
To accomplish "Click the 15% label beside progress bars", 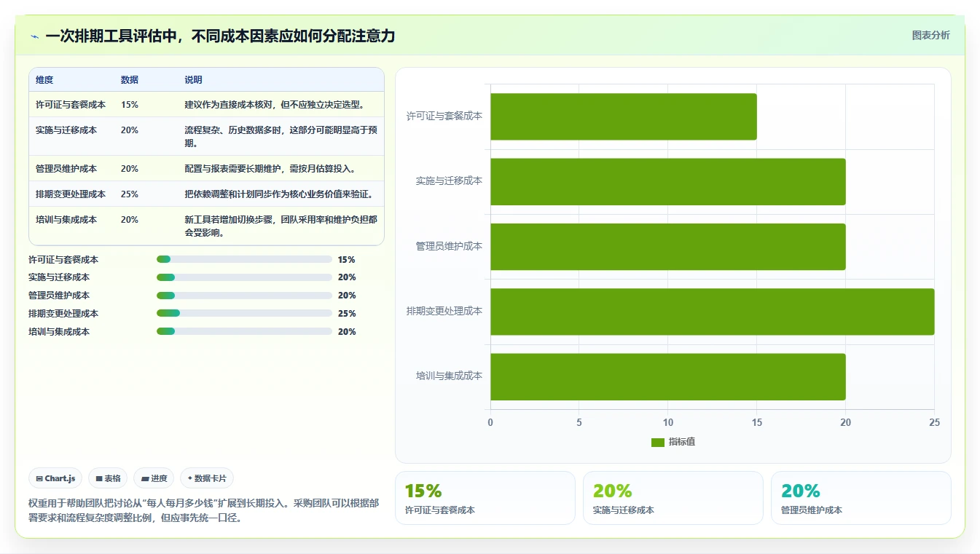I will [x=347, y=260].
